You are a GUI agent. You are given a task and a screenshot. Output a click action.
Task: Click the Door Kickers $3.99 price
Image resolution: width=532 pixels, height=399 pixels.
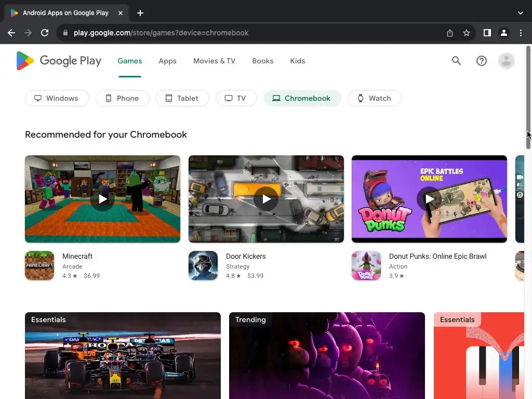point(255,276)
